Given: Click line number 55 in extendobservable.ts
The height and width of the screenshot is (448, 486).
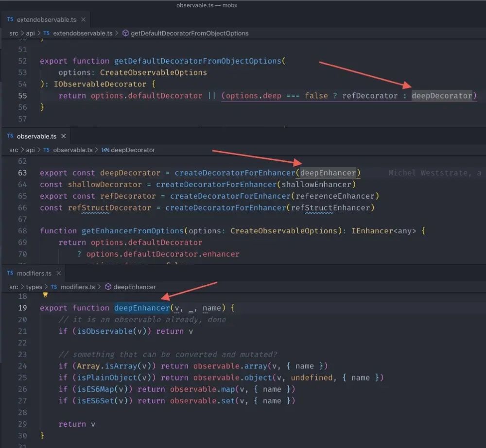Looking at the screenshot, I should [x=22, y=96].
